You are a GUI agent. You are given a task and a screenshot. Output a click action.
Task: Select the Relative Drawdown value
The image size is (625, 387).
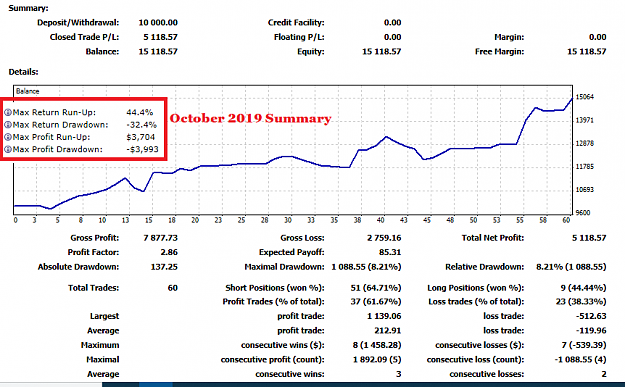[571, 267]
